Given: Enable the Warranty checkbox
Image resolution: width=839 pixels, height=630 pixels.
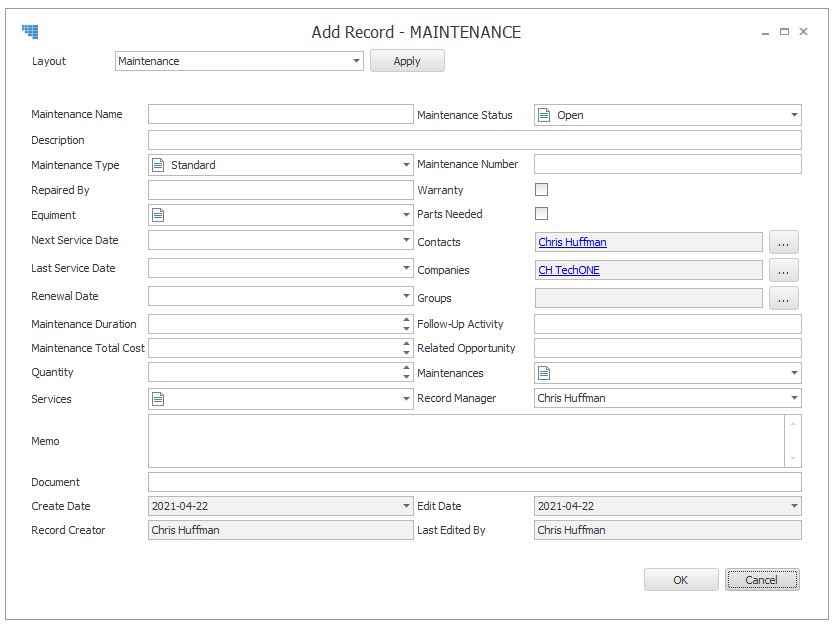Looking at the screenshot, I should pos(542,189).
